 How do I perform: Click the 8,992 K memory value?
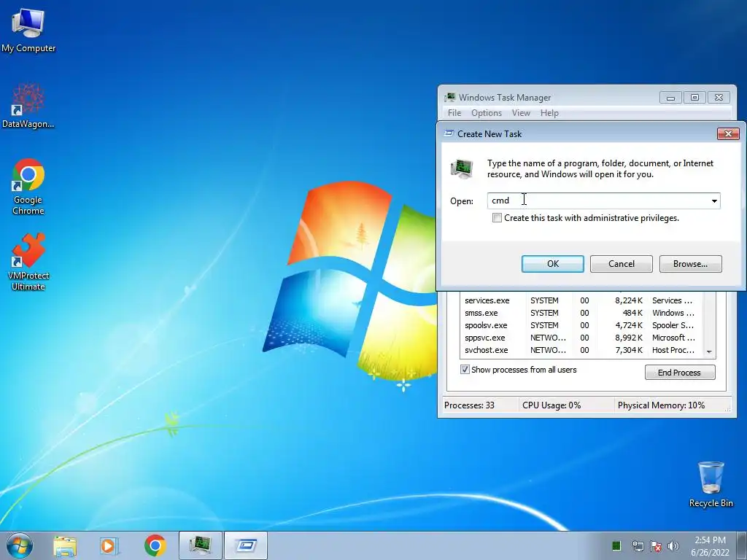[x=628, y=338]
